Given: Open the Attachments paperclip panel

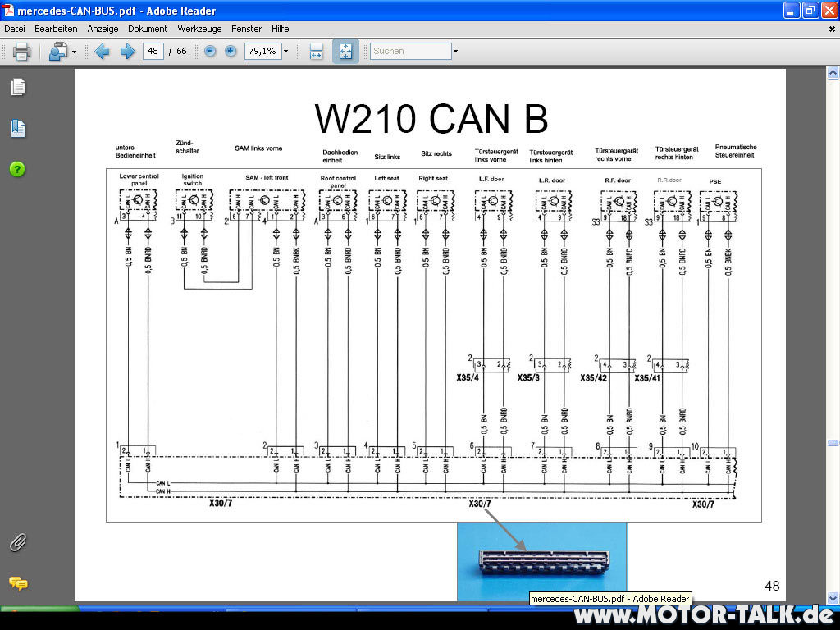Looking at the screenshot, I should tap(18, 542).
